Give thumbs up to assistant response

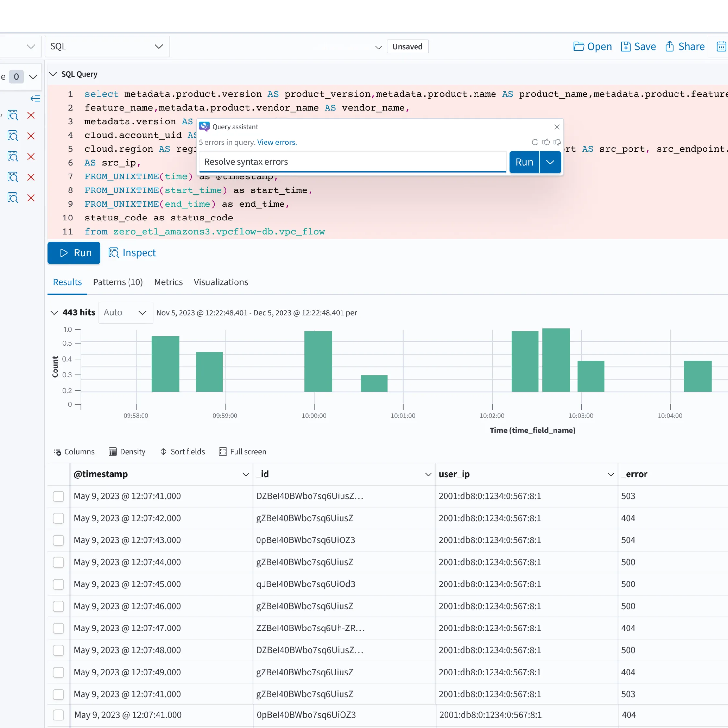(x=546, y=142)
